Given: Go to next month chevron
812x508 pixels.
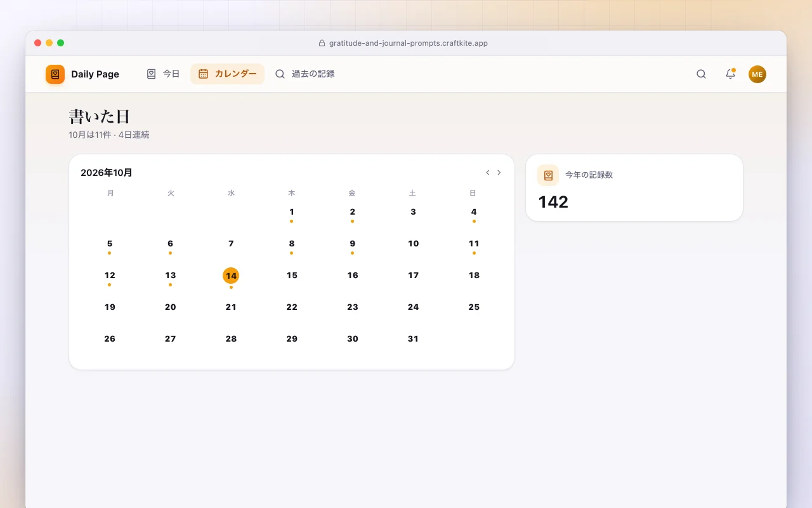Looking at the screenshot, I should click(x=499, y=173).
